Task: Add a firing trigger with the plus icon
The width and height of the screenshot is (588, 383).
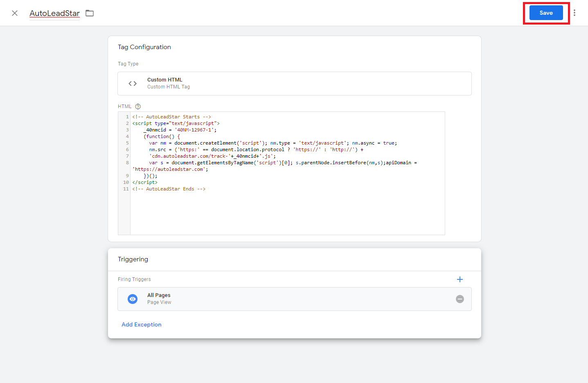Action: 460,279
